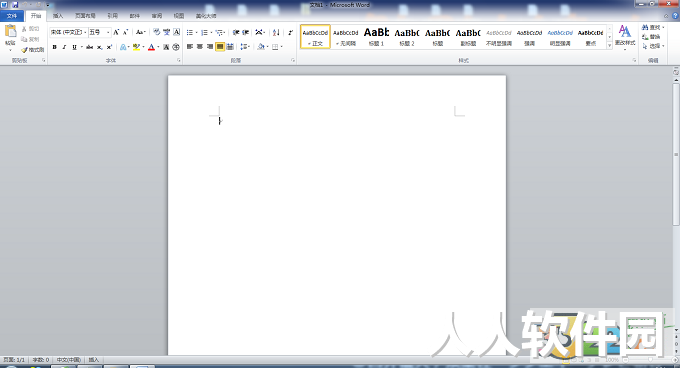
Task: Click the Character Shading (gray A) icon
Action: pos(166,47)
